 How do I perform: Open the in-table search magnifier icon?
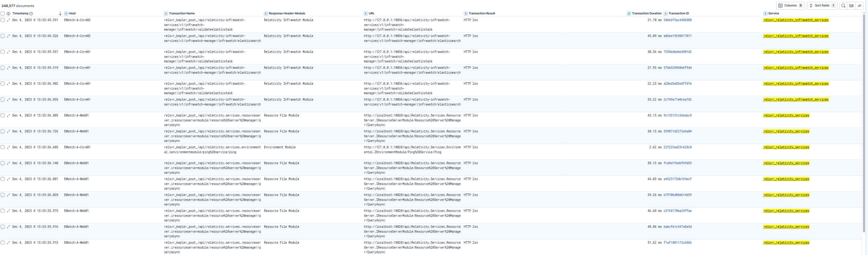point(843,6)
